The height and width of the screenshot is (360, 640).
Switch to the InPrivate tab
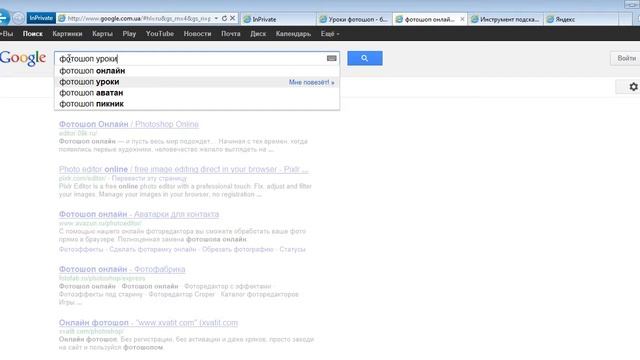[278, 19]
